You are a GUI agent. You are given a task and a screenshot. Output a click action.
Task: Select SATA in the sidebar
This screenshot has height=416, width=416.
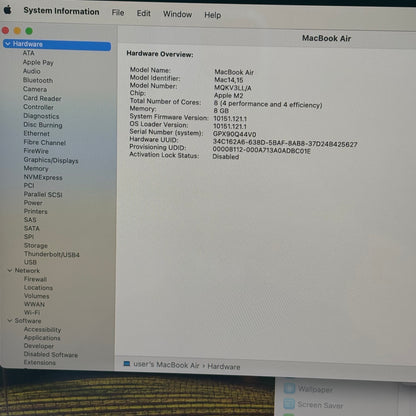(x=32, y=228)
